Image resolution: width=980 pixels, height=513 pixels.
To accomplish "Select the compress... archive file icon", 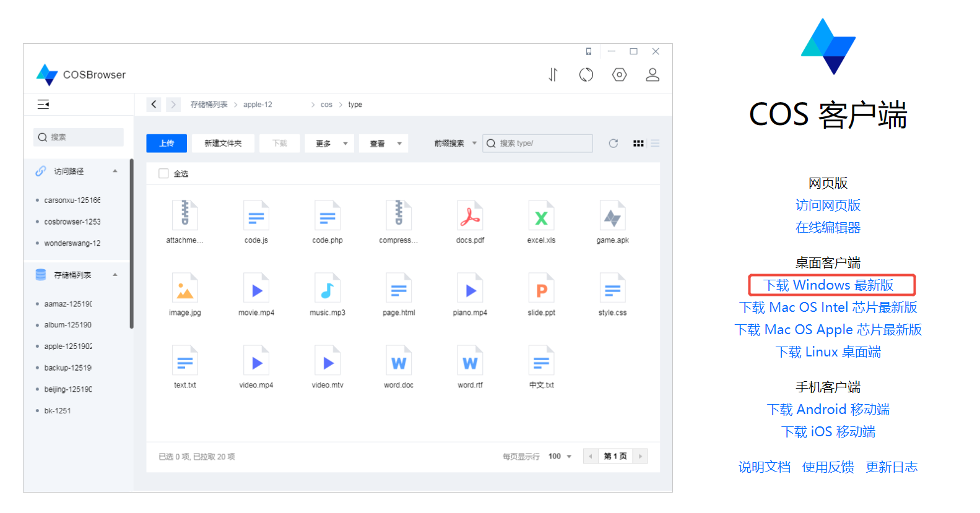I will (x=399, y=215).
